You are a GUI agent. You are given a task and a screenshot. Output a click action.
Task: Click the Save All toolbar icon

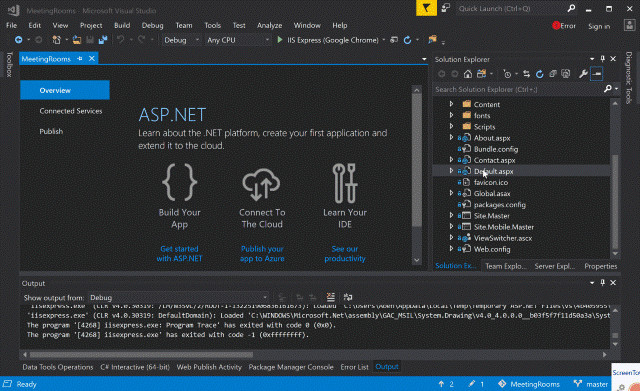point(103,40)
